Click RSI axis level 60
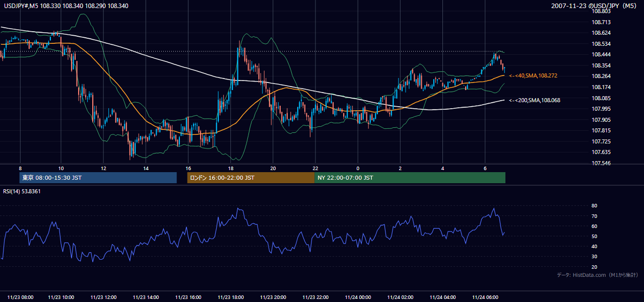The width and height of the screenshot is (644, 302). pos(594,226)
